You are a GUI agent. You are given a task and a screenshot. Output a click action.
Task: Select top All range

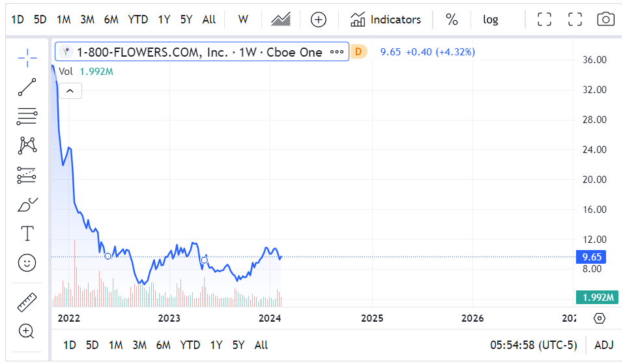pyautogui.click(x=209, y=20)
